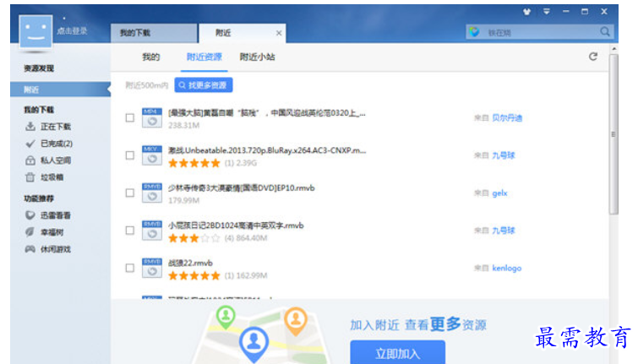This screenshot has width=638, height=364.
Task: Click the shield icon in the search box
Action: point(474,32)
